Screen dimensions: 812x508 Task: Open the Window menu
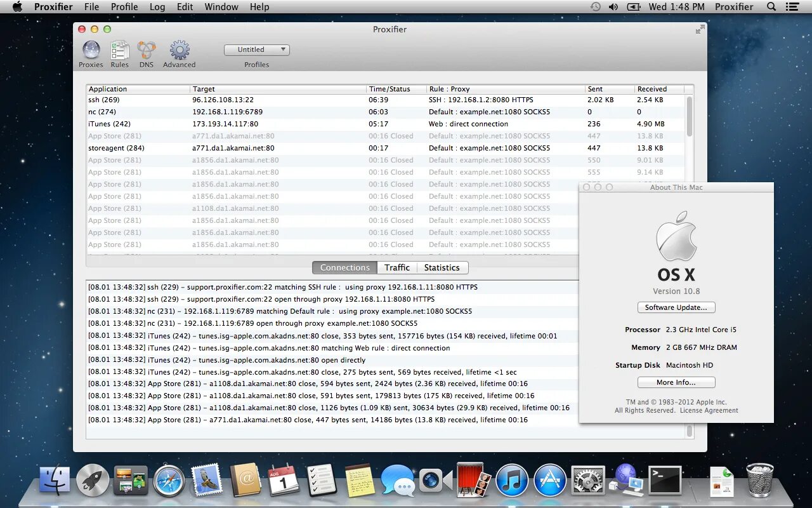221,7
